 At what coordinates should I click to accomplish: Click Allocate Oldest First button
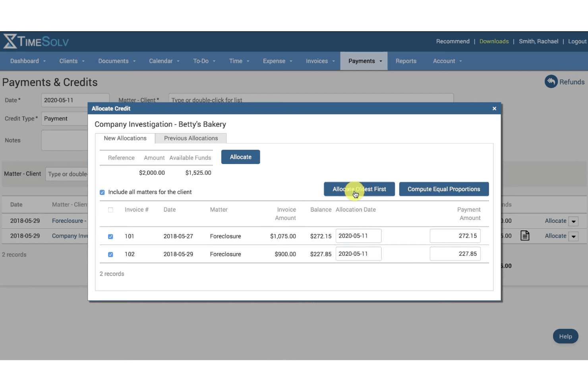coord(359,189)
